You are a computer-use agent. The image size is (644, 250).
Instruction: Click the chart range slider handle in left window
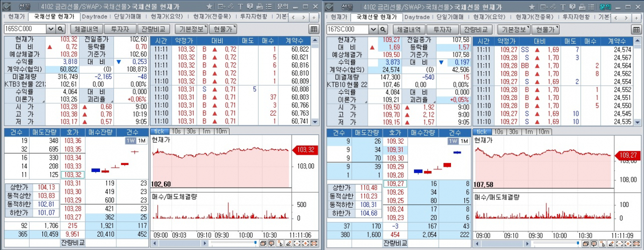pos(255,242)
